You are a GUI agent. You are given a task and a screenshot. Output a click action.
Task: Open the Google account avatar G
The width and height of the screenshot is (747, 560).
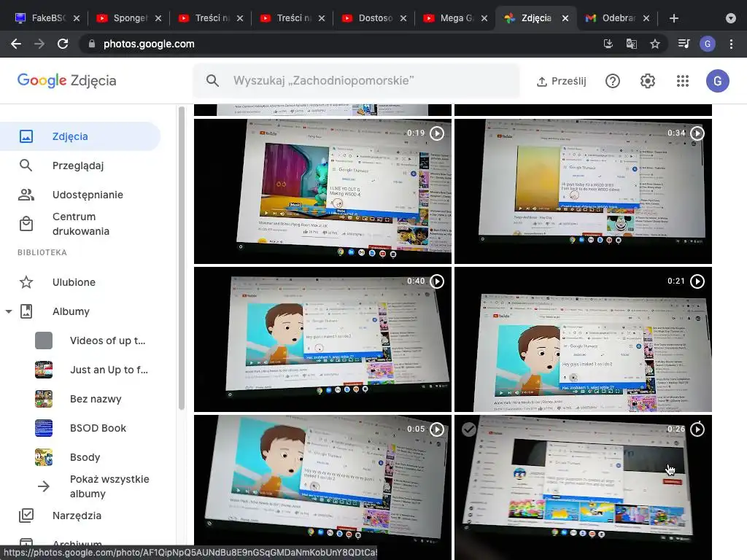pos(718,81)
